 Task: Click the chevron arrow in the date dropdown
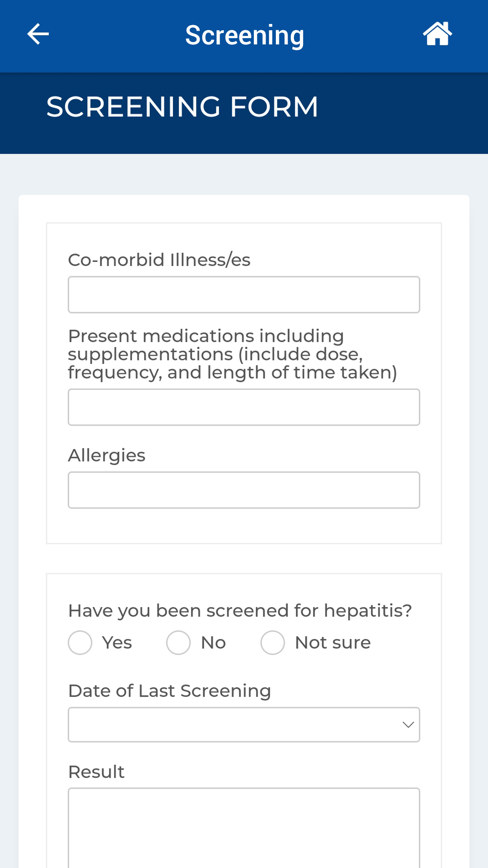click(408, 725)
